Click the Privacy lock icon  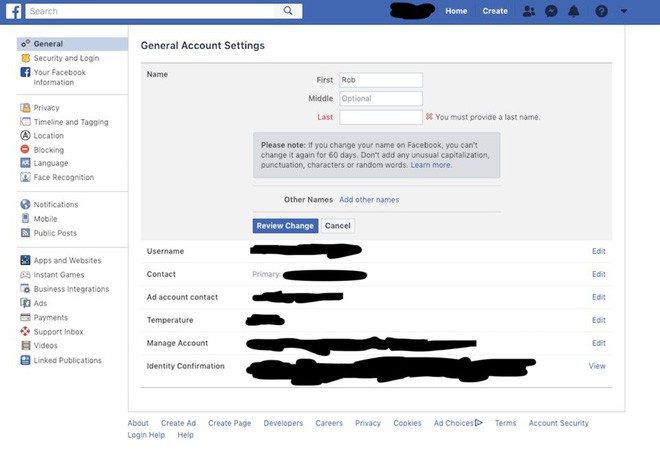(25, 108)
